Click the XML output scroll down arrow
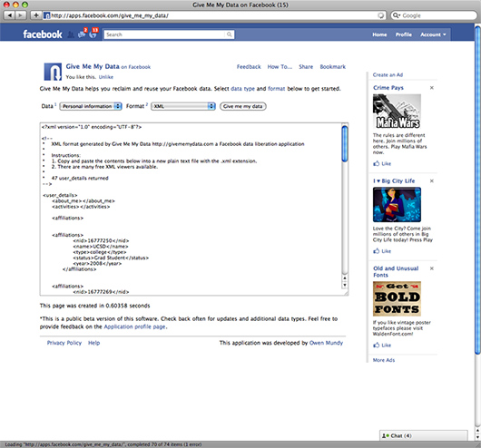The image size is (481, 448). tap(345, 285)
